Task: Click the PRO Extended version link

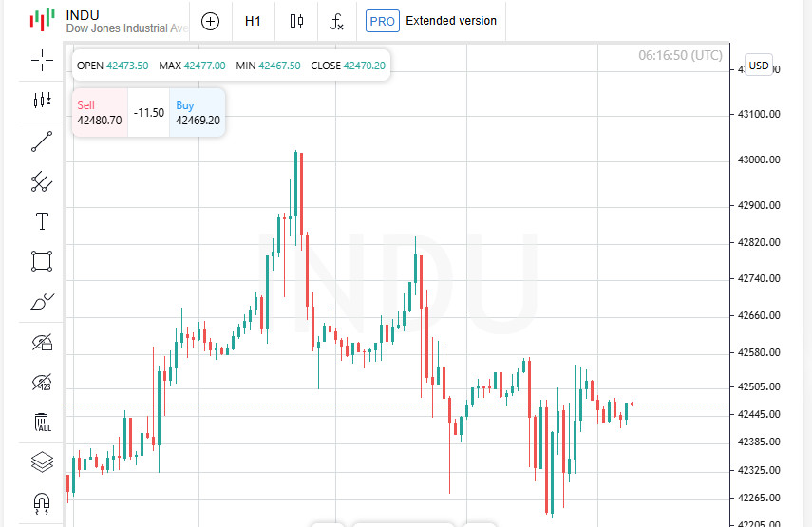Action: (431, 21)
